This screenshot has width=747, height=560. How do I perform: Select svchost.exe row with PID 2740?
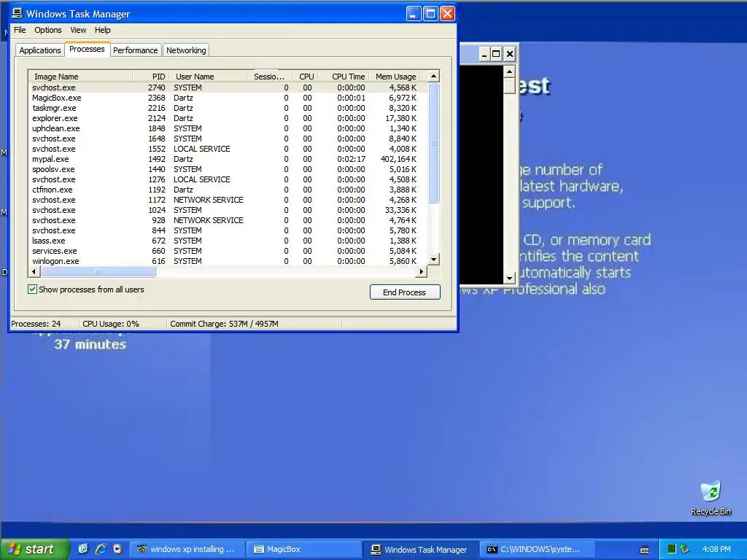[228, 87]
